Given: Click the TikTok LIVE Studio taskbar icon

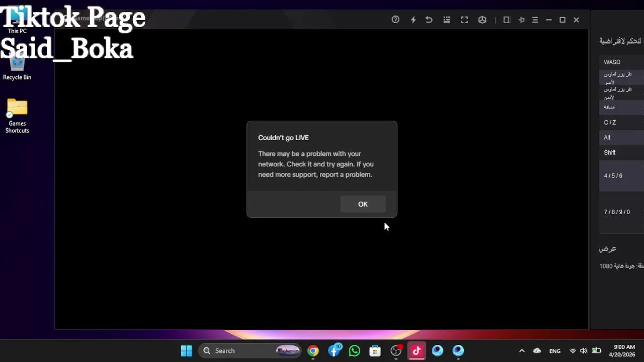Looking at the screenshot, I should point(417,350).
